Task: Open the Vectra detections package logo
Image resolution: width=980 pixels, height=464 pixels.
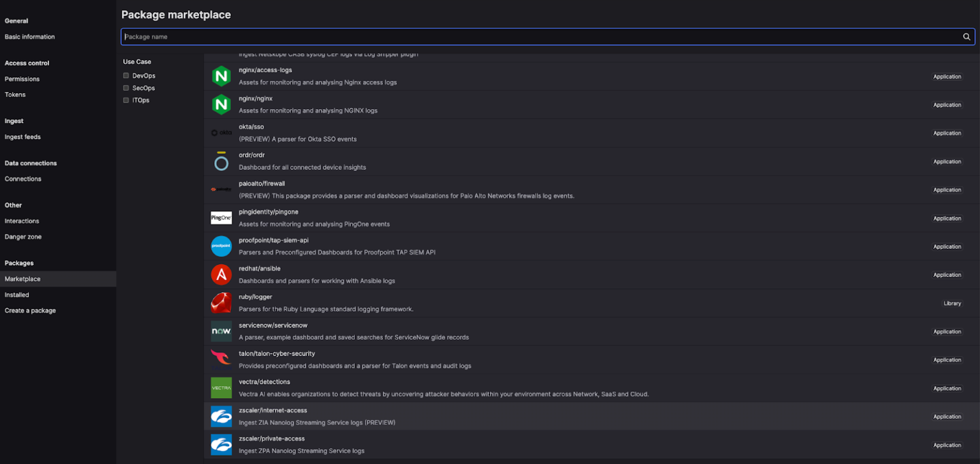Action: (221, 388)
